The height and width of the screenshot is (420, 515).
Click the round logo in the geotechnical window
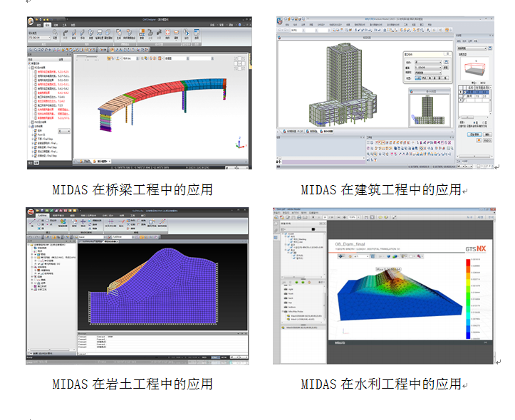coord(32,214)
